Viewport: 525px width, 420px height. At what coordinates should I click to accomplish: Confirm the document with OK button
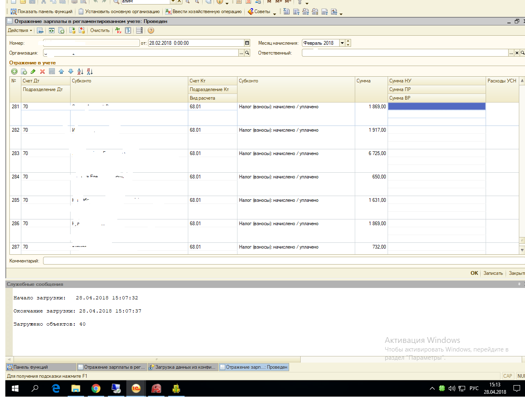pos(474,273)
